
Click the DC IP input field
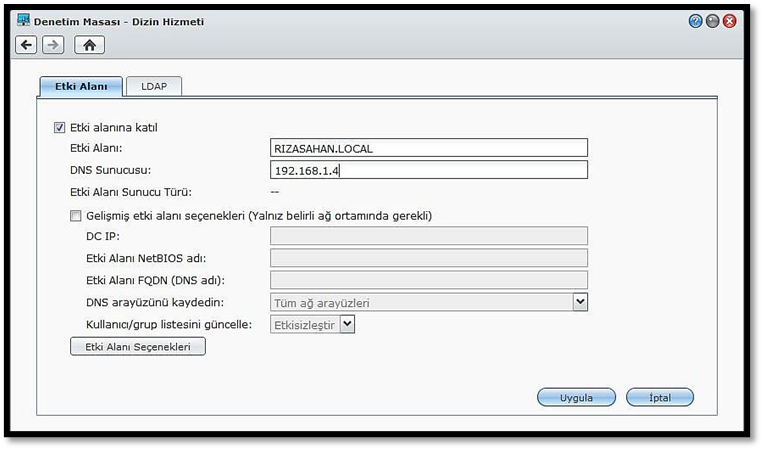[x=428, y=236]
